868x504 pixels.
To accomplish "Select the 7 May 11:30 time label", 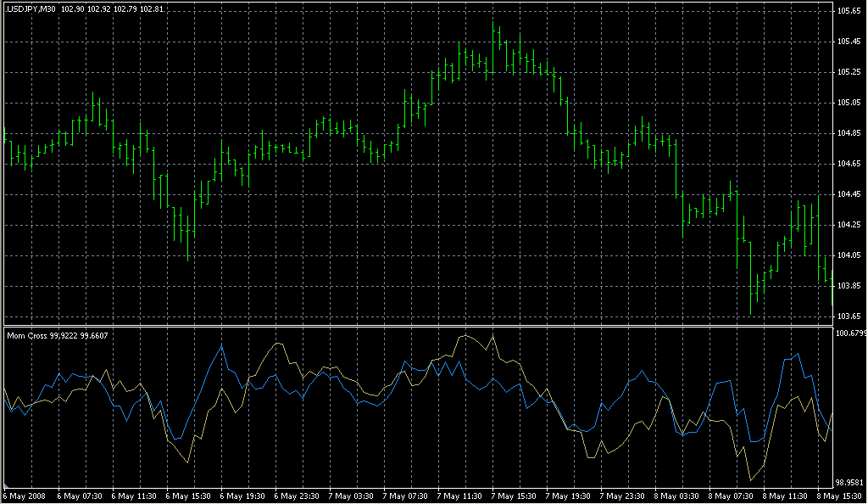I will pyautogui.click(x=460, y=496).
